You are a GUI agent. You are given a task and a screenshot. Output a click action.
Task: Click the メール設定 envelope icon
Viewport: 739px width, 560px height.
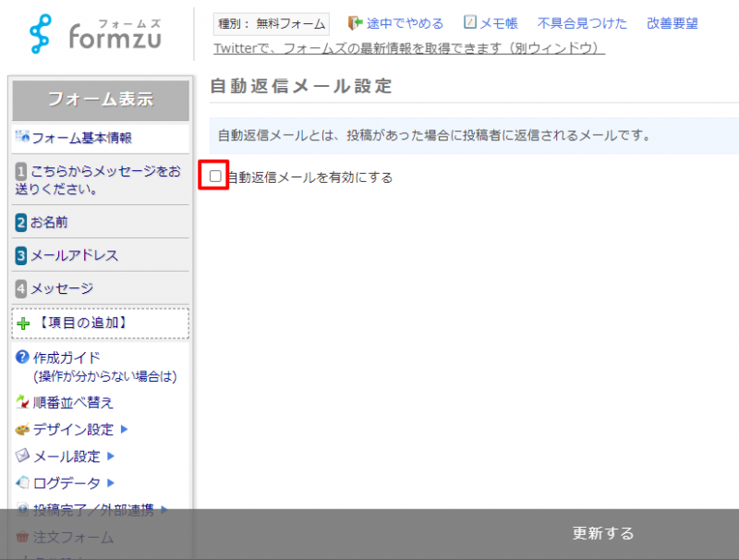coord(23,457)
